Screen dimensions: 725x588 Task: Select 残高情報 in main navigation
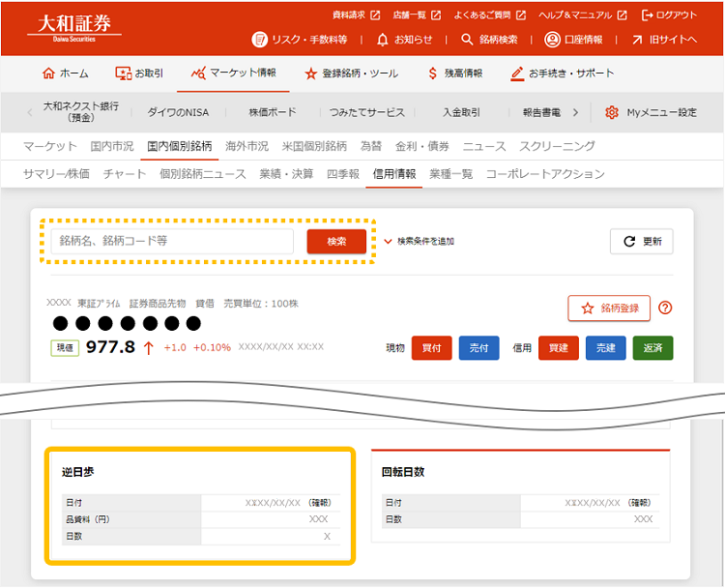455,73
